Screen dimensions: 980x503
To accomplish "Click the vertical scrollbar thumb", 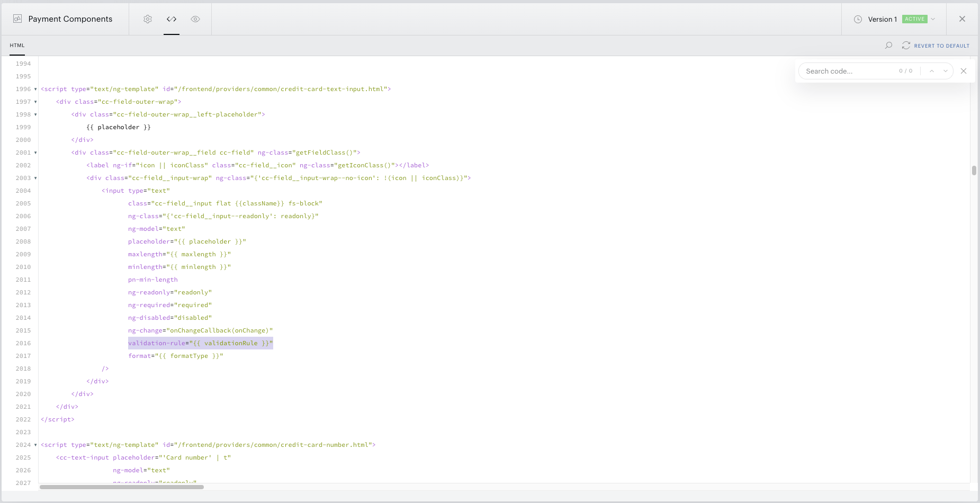I will (x=974, y=170).
